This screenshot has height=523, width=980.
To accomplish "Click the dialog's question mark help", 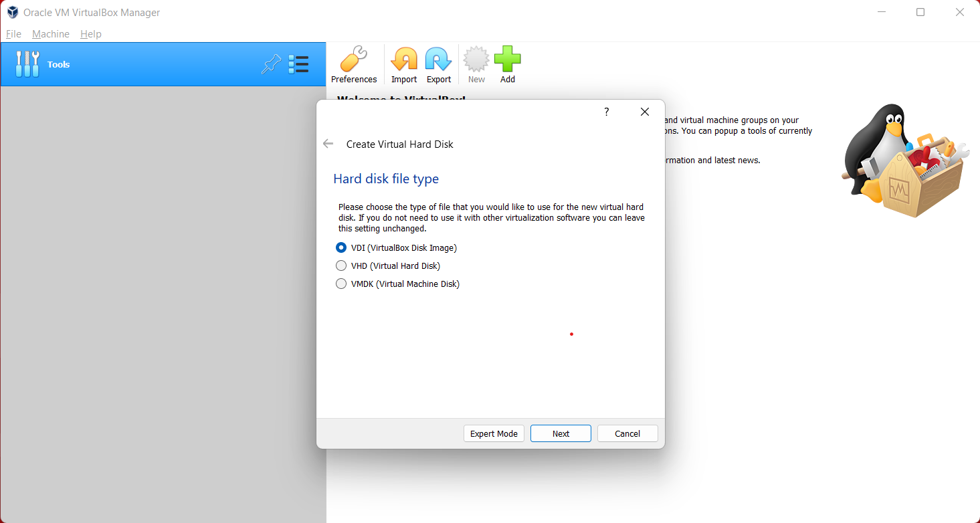I will point(607,112).
